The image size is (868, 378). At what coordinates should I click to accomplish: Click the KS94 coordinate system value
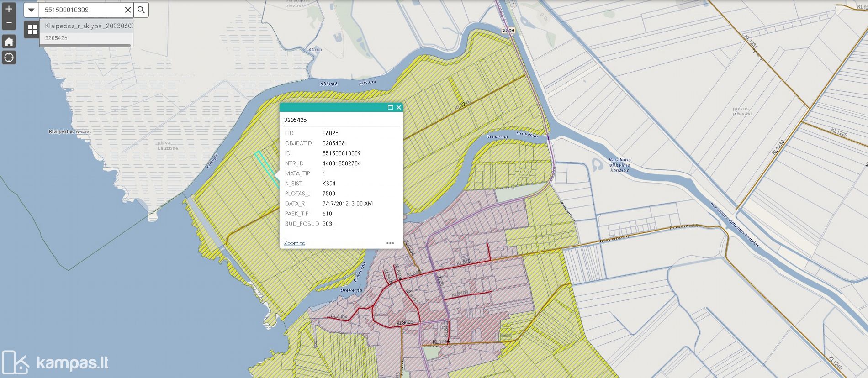click(x=328, y=184)
